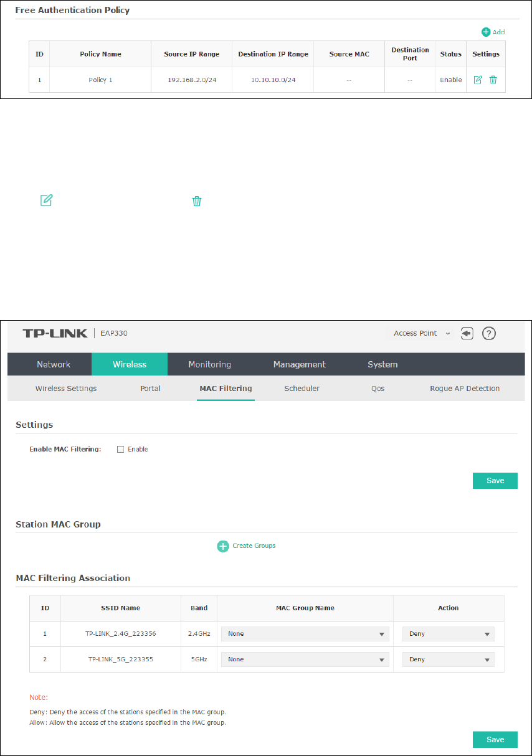The image size is (532, 756).
Task: Delete Policy 1 with the table trash icon
Action: 493,80
